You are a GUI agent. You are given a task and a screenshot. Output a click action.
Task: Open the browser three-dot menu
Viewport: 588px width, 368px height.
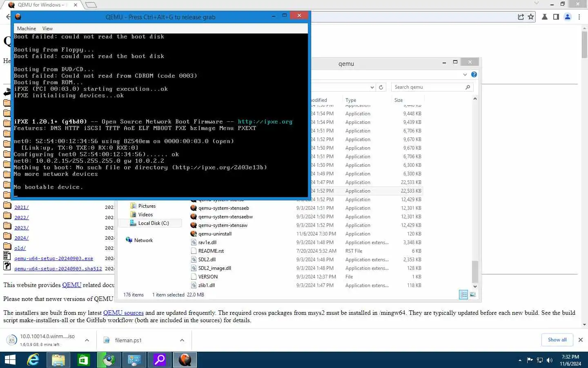[579, 17]
